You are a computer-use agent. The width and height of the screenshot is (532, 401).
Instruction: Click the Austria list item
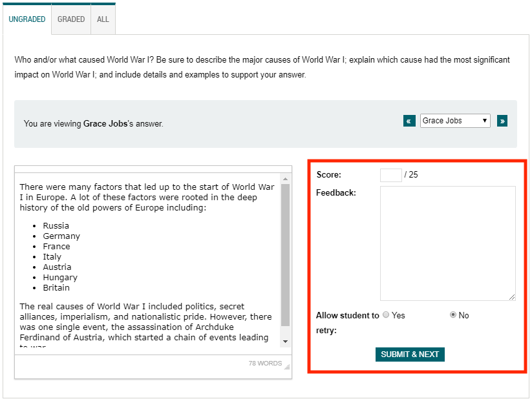click(57, 267)
